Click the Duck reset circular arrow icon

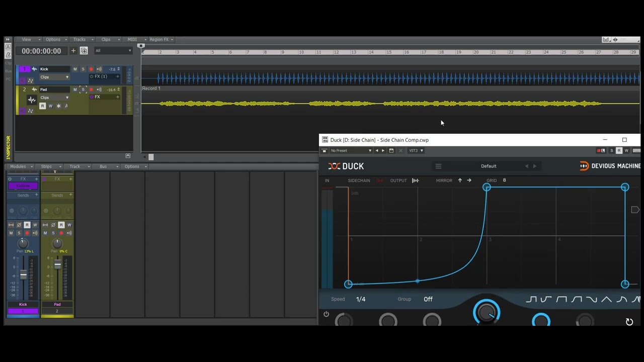click(x=629, y=322)
